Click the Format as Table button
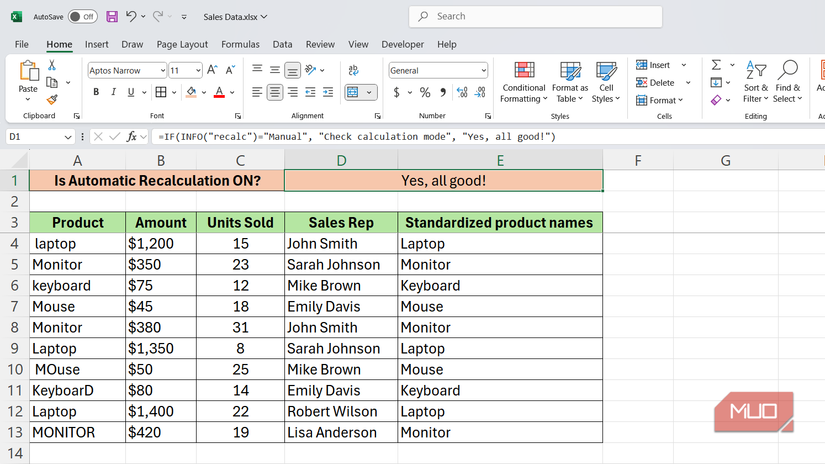Image resolution: width=825 pixels, height=464 pixels. tap(571, 81)
